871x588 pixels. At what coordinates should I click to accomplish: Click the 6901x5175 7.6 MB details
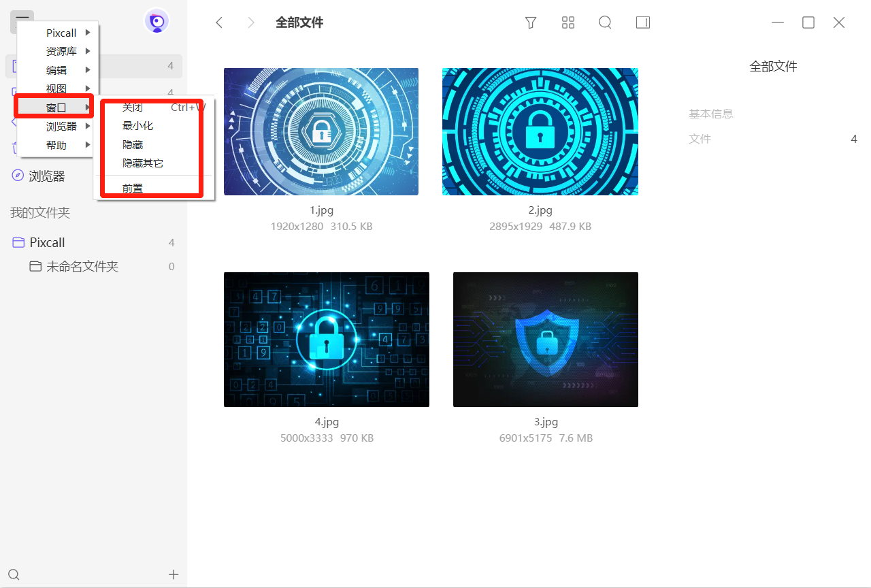(x=546, y=438)
